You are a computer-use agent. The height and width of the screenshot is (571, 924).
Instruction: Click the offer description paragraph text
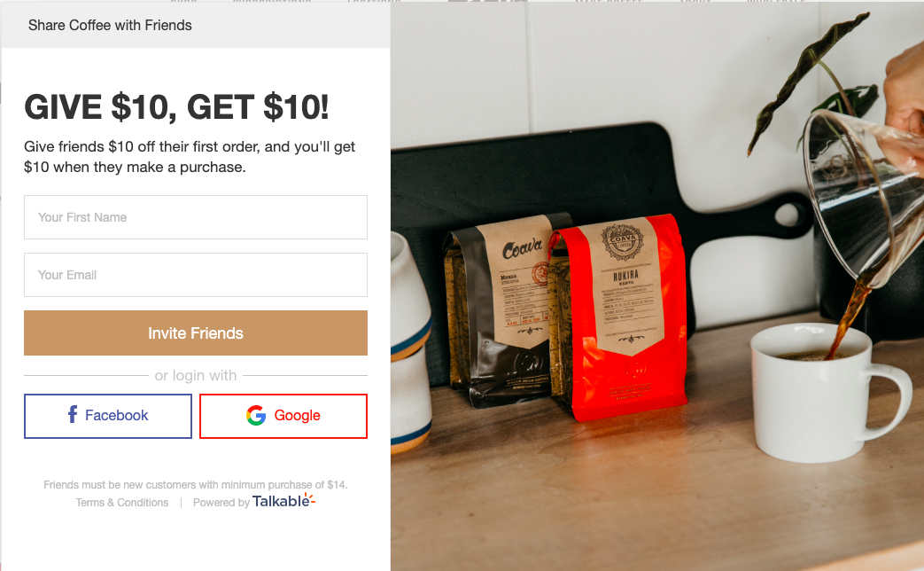click(x=190, y=157)
